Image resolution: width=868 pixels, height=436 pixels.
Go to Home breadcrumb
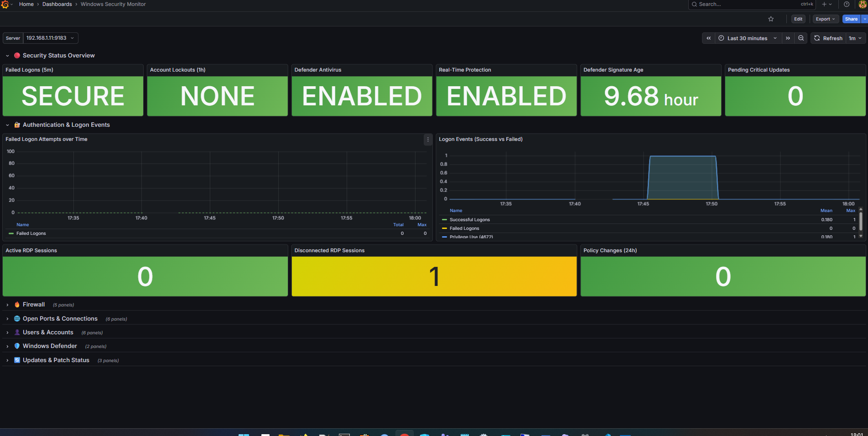(x=26, y=4)
